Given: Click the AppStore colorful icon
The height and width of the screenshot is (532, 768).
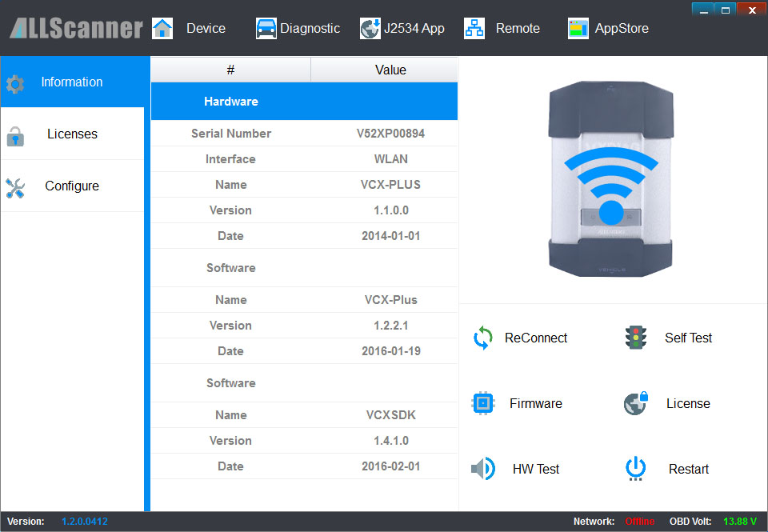Looking at the screenshot, I should (578, 29).
